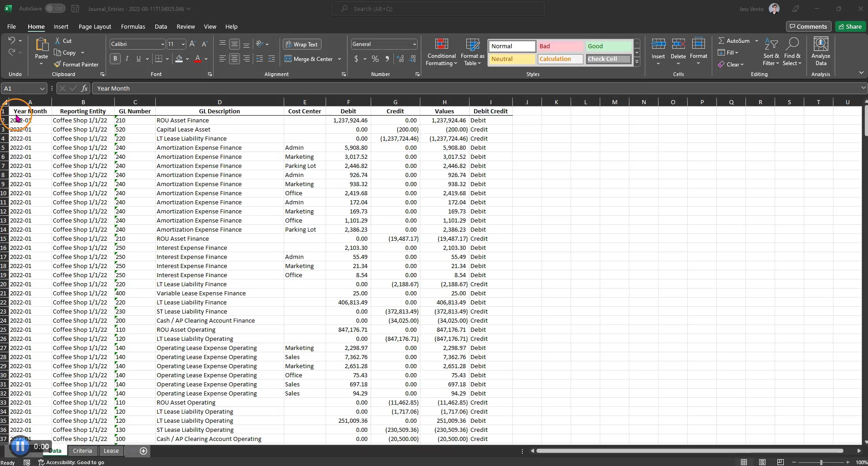Switch to the Formulas ribbon tab

tap(133, 26)
